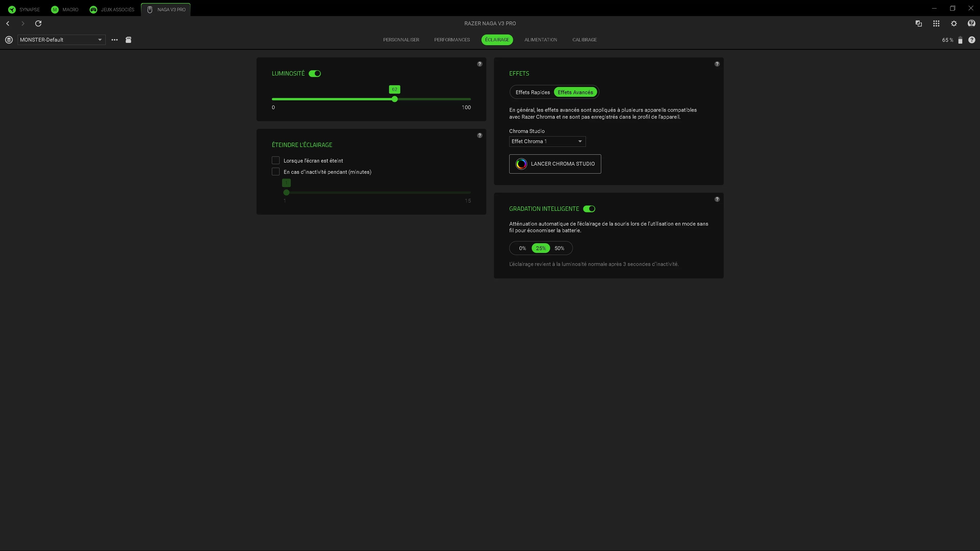This screenshot has width=980, height=551.
Task: Click the EFFETS heading
Action: 519,74
